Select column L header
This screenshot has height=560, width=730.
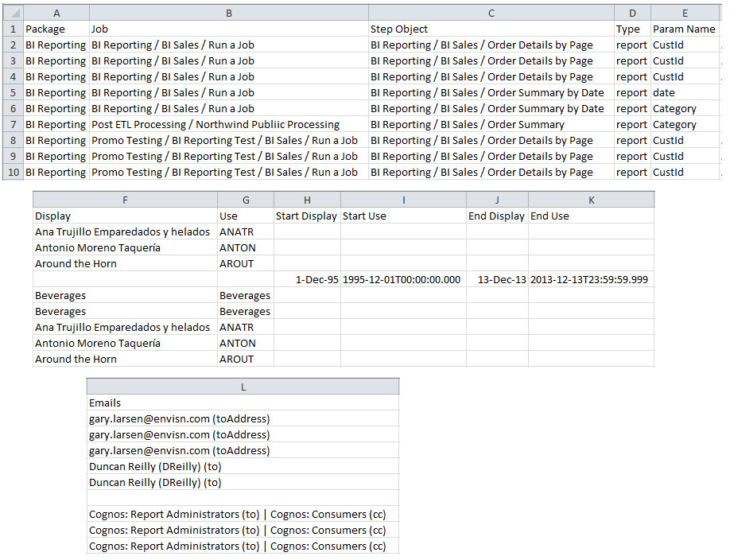243,387
